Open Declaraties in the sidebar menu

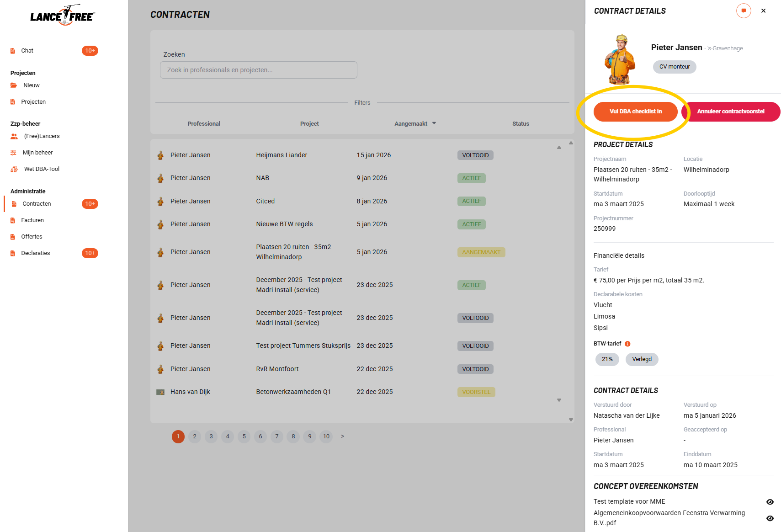36,253
